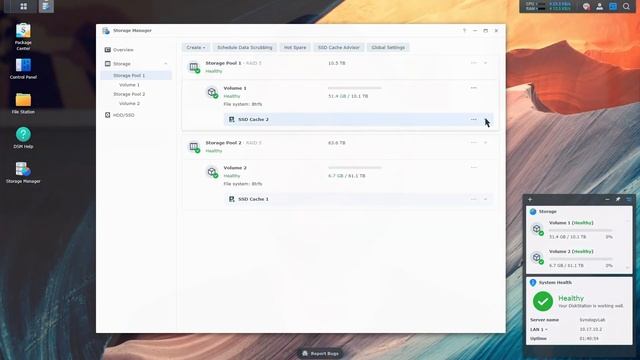
Task: Expand the SSD Cache 1 row chevron
Action: click(x=486, y=199)
